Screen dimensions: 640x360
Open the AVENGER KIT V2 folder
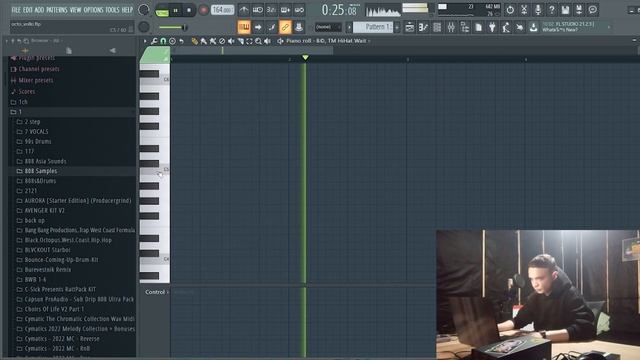pos(40,211)
